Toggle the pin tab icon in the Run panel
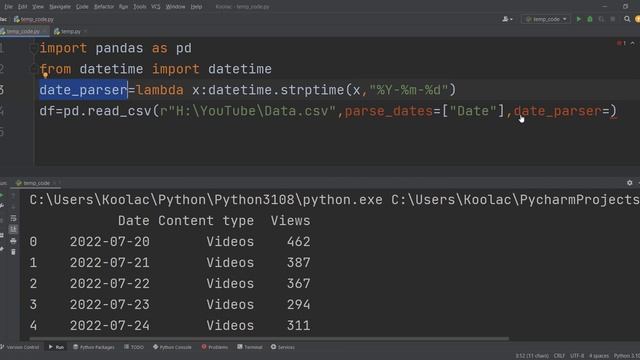 pos(2,249)
